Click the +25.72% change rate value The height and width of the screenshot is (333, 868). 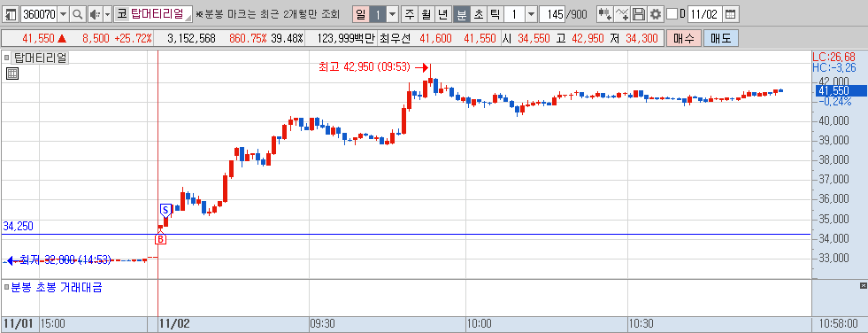[133, 38]
